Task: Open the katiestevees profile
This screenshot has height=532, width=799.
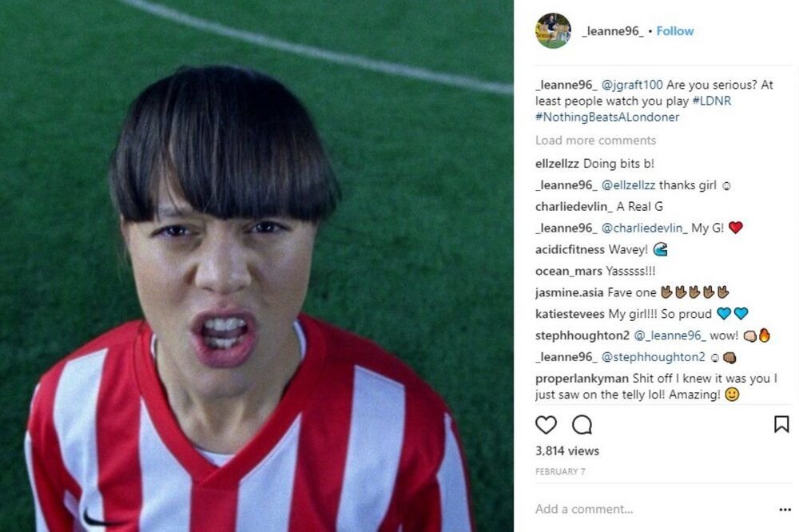Action: pos(570,314)
